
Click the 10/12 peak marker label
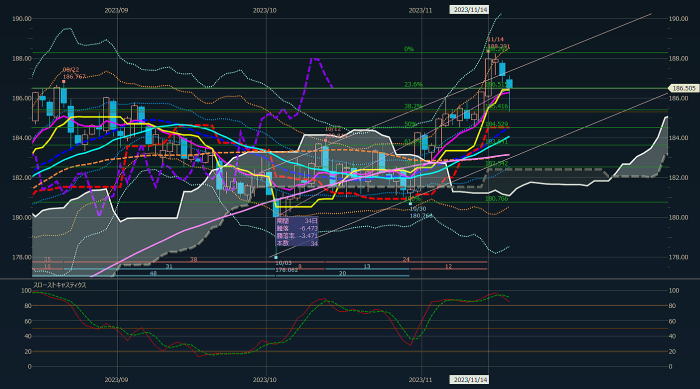[x=333, y=129]
